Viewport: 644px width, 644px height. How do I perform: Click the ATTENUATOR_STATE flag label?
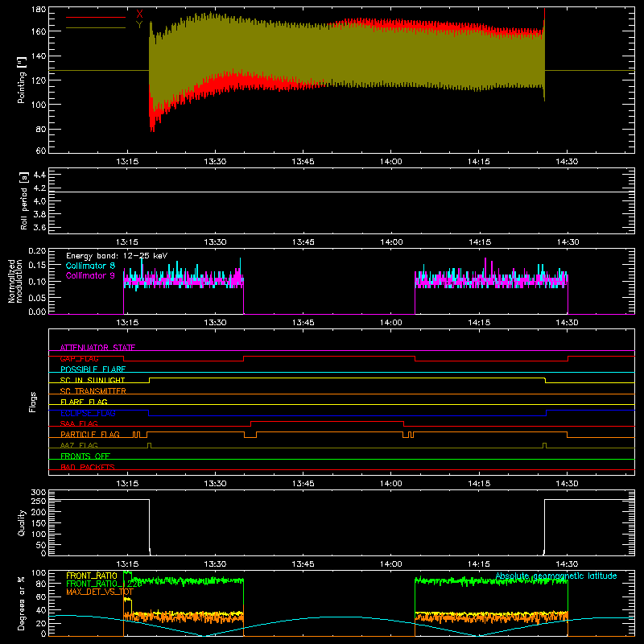point(97,348)
